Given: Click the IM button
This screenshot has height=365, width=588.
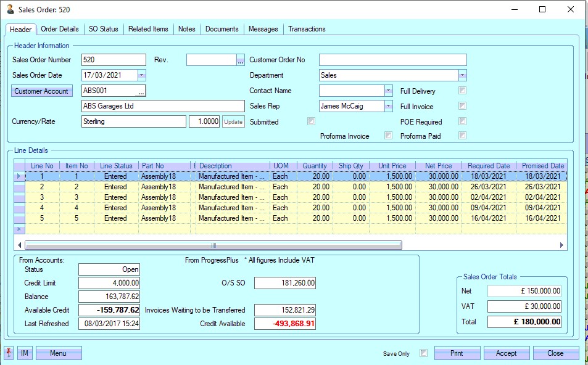Looking at the screenshot, I should [x=25, y=353].
